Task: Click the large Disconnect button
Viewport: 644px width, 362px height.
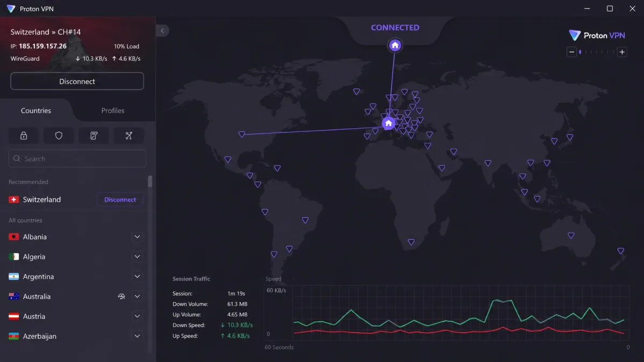Action: click(77, 82)
